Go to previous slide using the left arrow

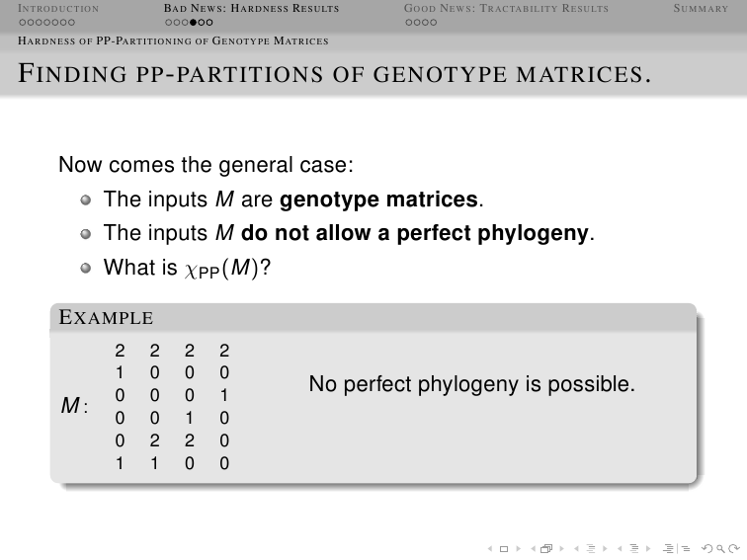(x=490, y=549)
